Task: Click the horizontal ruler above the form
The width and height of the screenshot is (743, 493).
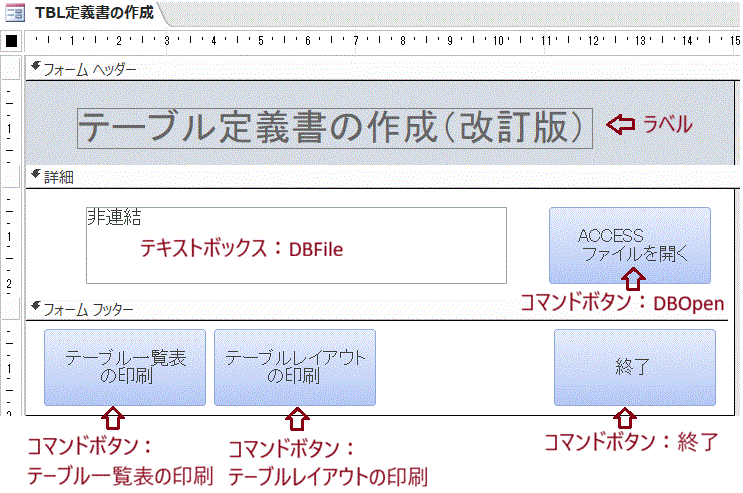Action: [380, 42]
